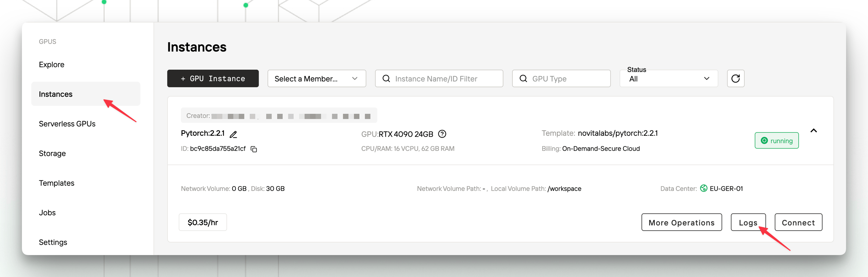Screen dimensions: 868x277
Task: Open More Operations for the instance
Action: tap(682, 222)
